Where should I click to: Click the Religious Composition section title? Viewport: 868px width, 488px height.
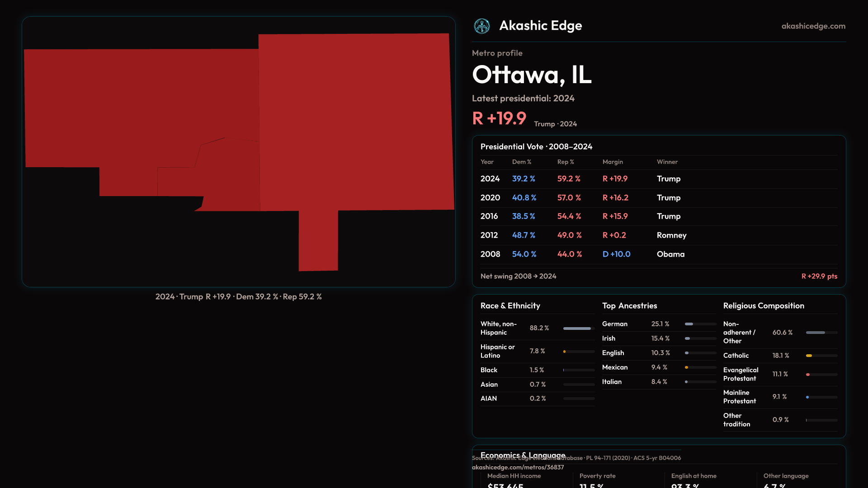pyautogui.click(x=763, y=306)
